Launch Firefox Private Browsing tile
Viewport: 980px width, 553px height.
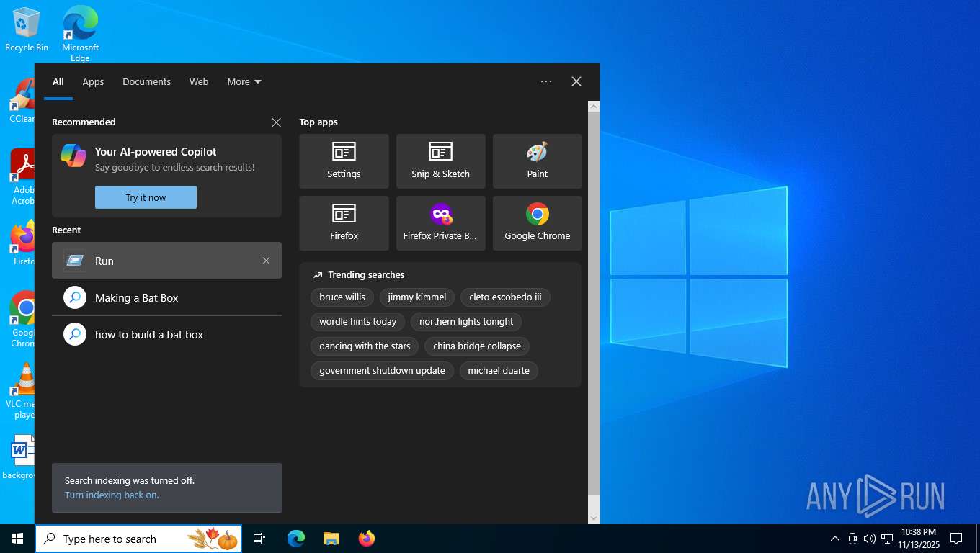coord(440,223)
